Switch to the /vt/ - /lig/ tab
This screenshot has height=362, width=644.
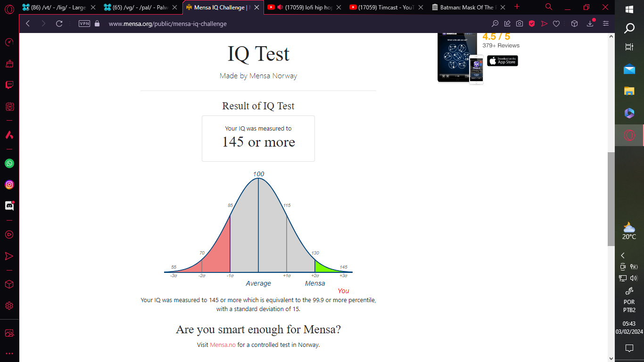(59, 8)
